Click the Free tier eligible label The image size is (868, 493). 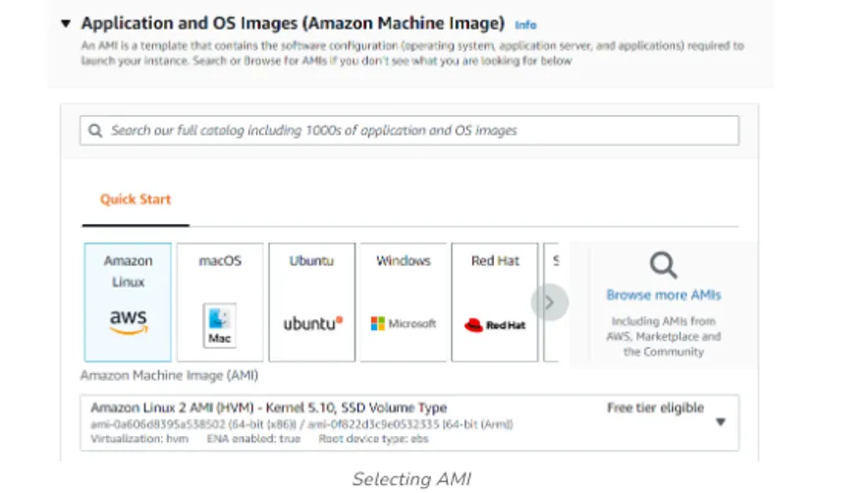point(656,409)
